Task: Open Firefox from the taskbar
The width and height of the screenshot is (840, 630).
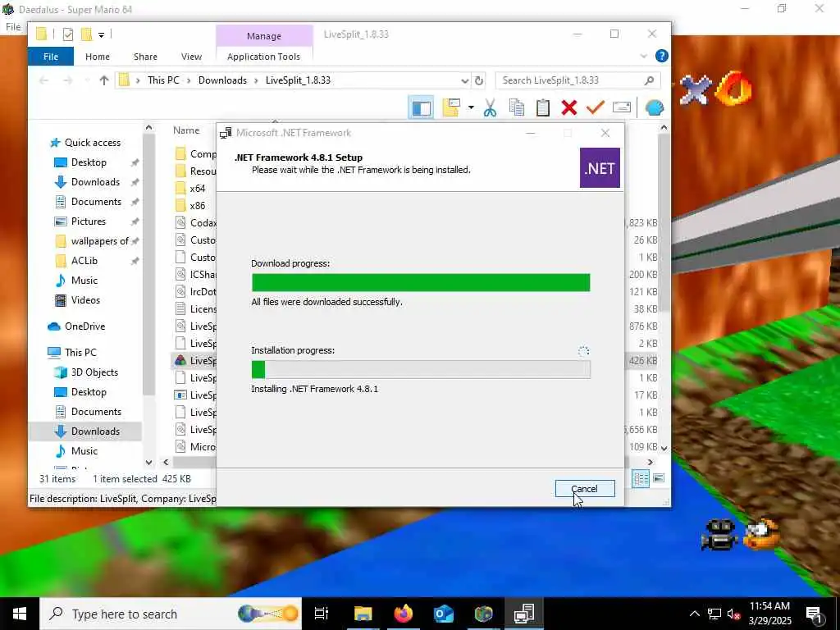Action: tap(404, 614)
